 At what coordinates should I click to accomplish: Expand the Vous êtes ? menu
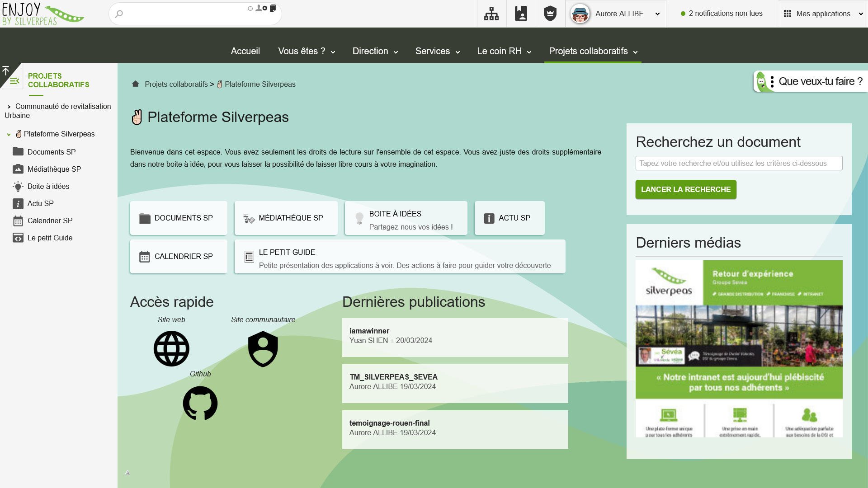307,51
